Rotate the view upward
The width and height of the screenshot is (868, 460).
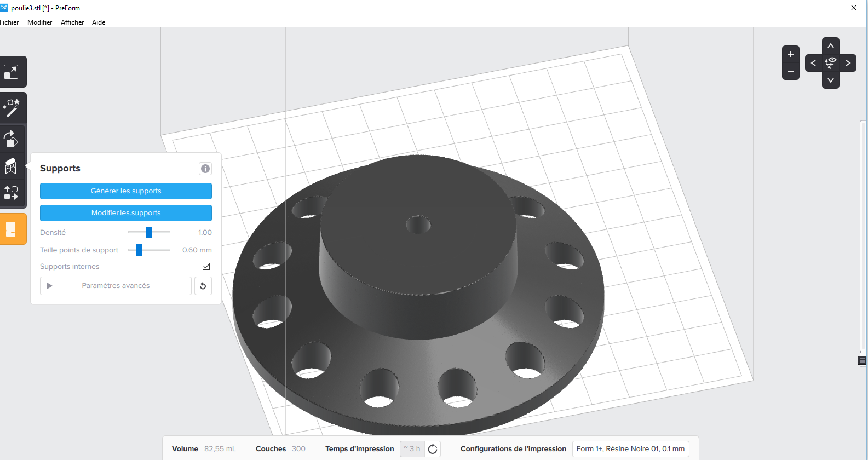pos(831,46)
